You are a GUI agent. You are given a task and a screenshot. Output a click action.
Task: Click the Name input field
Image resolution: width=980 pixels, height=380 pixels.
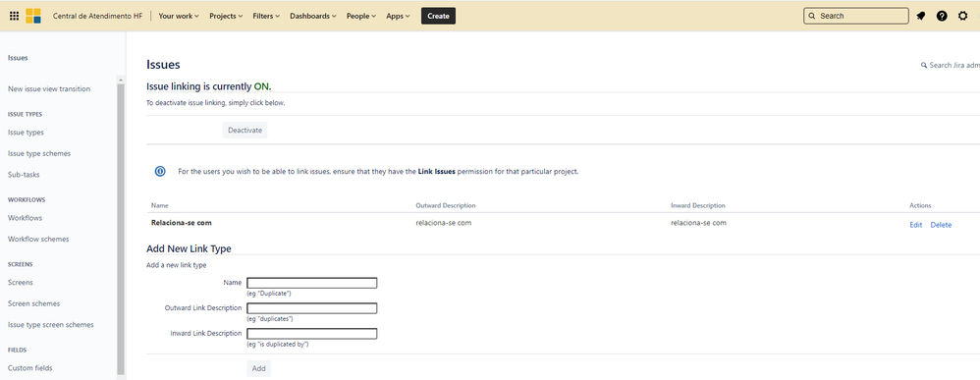coord(312,283)
